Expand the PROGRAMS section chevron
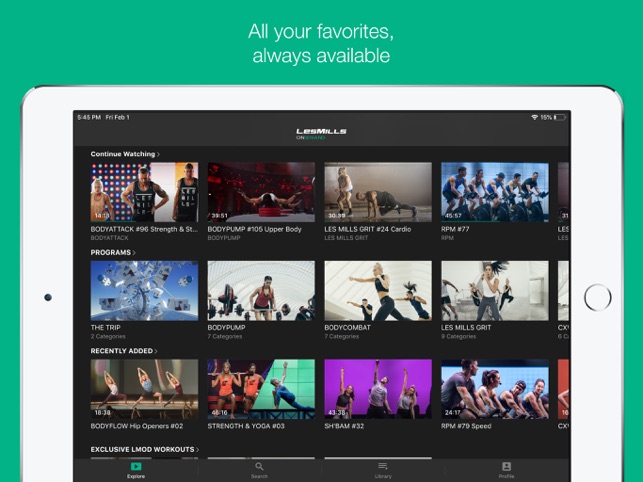The width and height of the screenshot is (643, 482). pyautogui.click(x=134, y=253)
